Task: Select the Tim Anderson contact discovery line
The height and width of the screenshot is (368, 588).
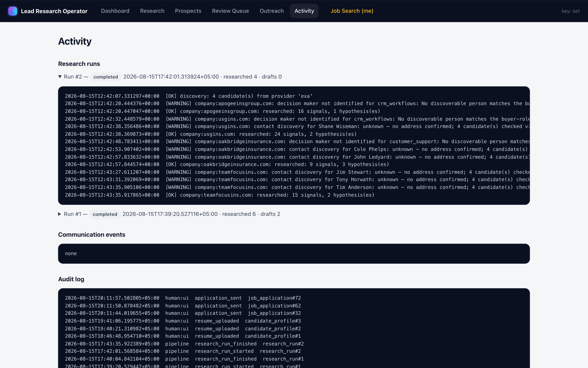Action: click(x=297, y=187)
